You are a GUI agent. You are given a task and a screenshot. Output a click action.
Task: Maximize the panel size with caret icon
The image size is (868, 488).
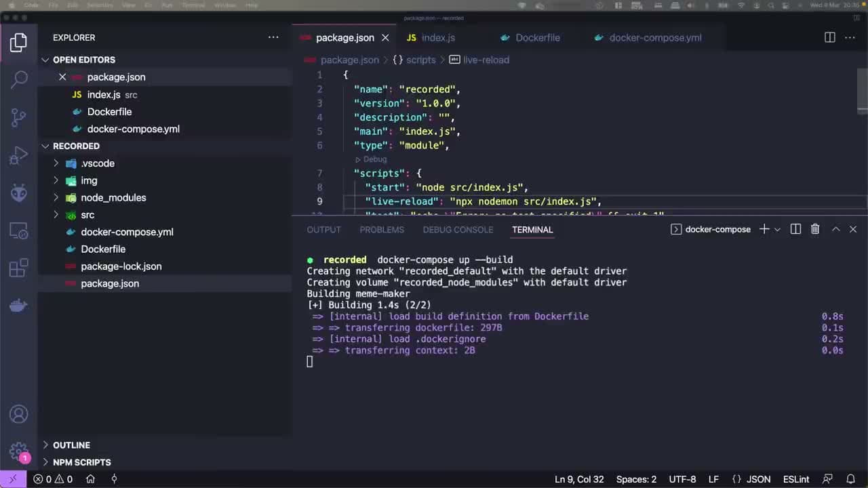[835, 229]
